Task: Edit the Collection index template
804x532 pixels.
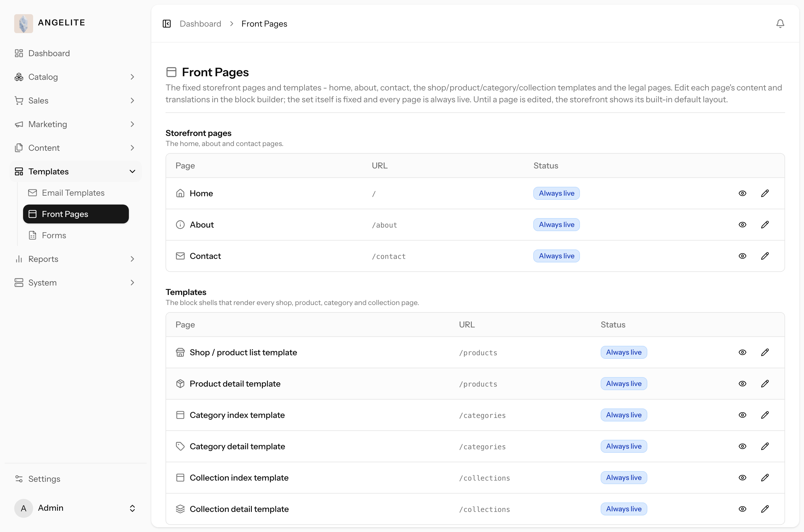Action: [765, 478]
